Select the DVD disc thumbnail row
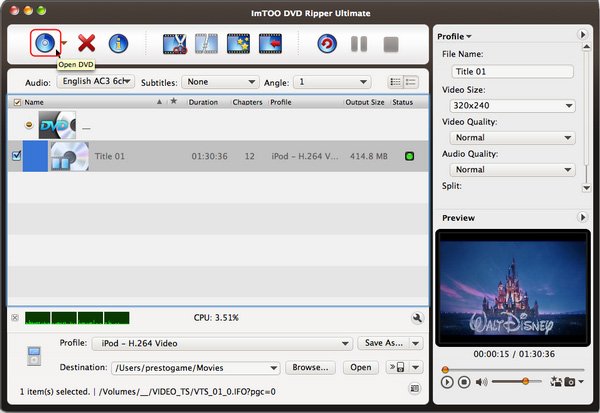The image size is (600, 413). click(57, 125)
